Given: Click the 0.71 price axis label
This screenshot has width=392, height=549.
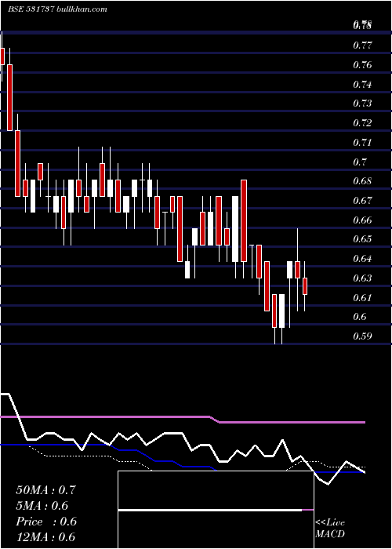Looking at the screenshot, I should (362, 143).
